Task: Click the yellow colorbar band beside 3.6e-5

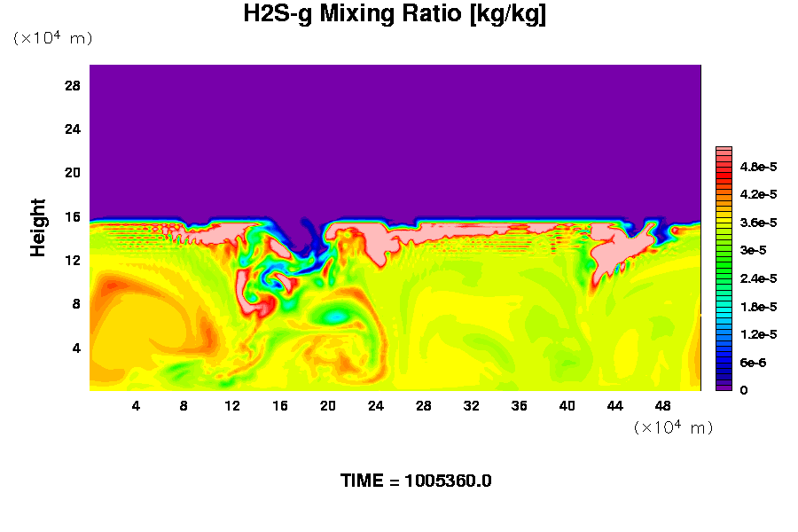Action: click(x=724, y=222)
